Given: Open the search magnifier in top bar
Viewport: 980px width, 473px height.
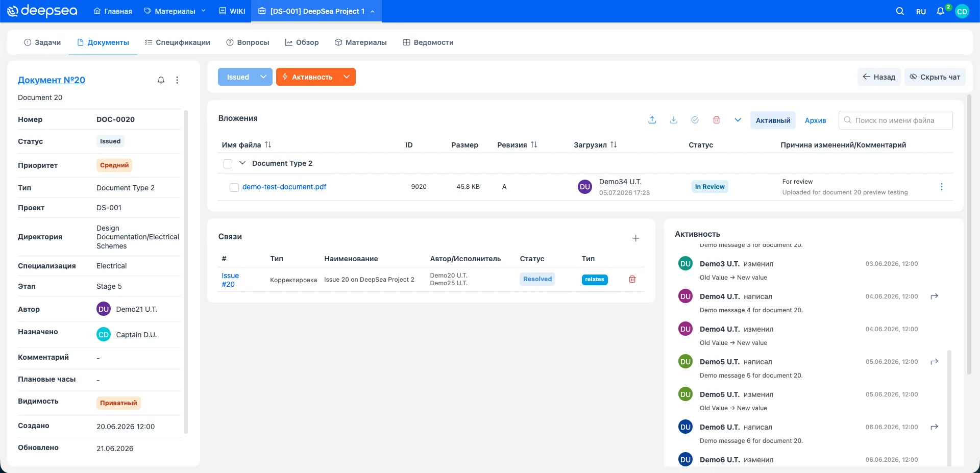Looking at the screenshot, I should click(900, 11).
